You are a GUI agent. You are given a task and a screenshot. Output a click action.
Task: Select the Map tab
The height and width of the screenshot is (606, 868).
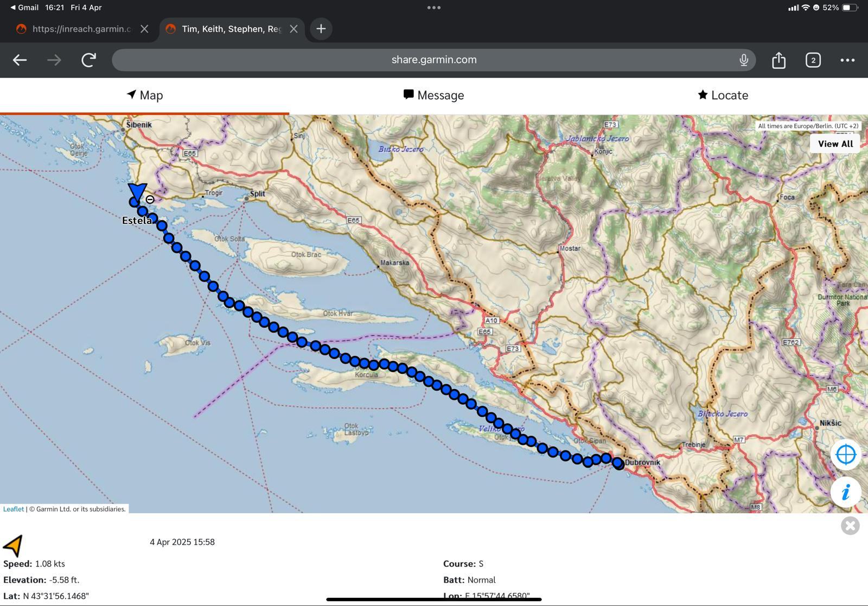[x=144, y=95]
